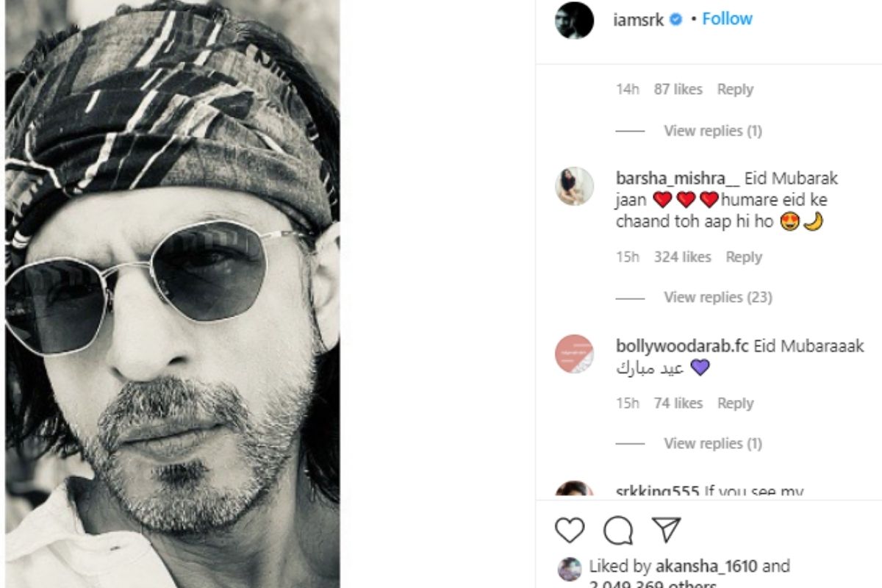Expand View replies (23) thread
The height and width of the screenshot is (588, 882).
(717, 298)
